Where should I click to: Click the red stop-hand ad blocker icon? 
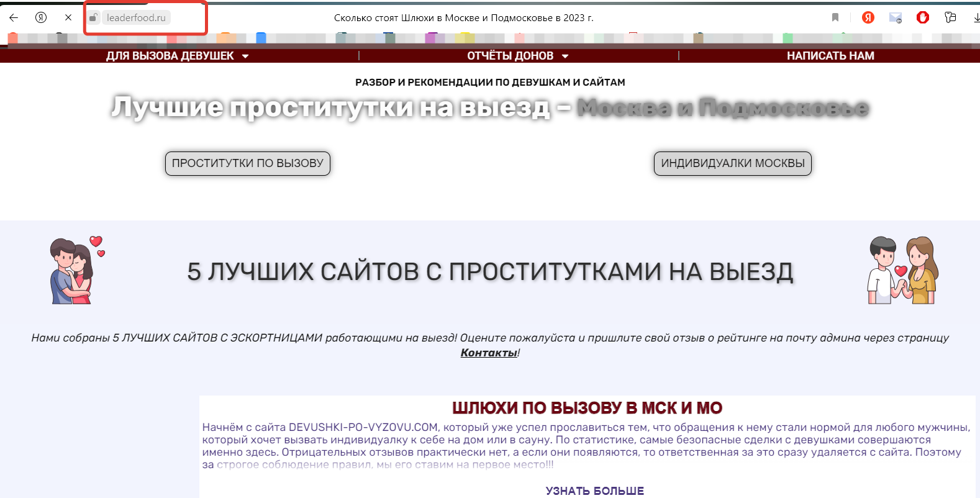[922, 17]
